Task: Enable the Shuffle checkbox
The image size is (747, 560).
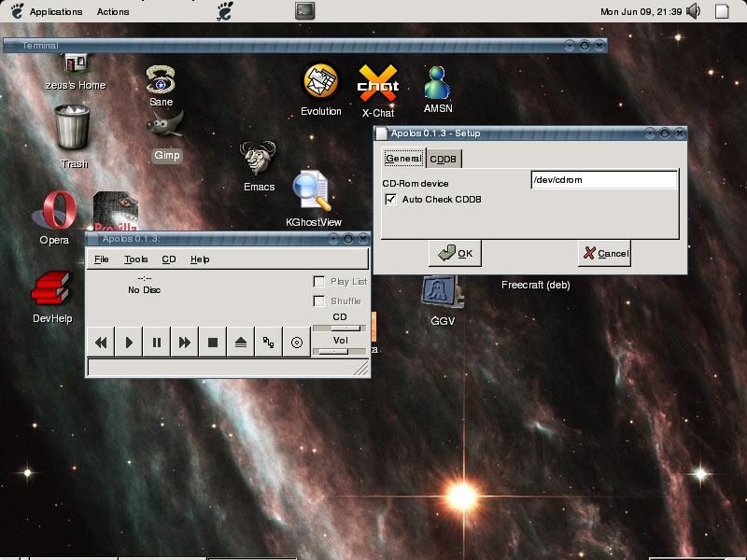Action: coord(319,301)
